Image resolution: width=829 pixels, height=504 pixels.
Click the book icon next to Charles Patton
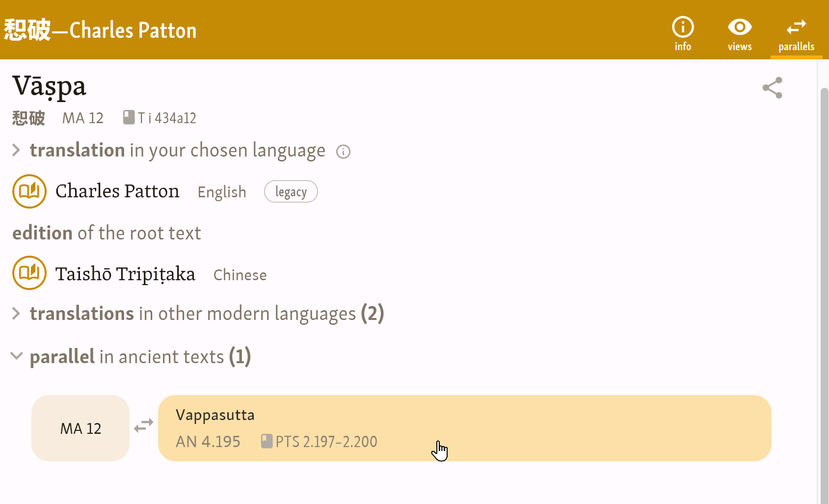[29, 191]
